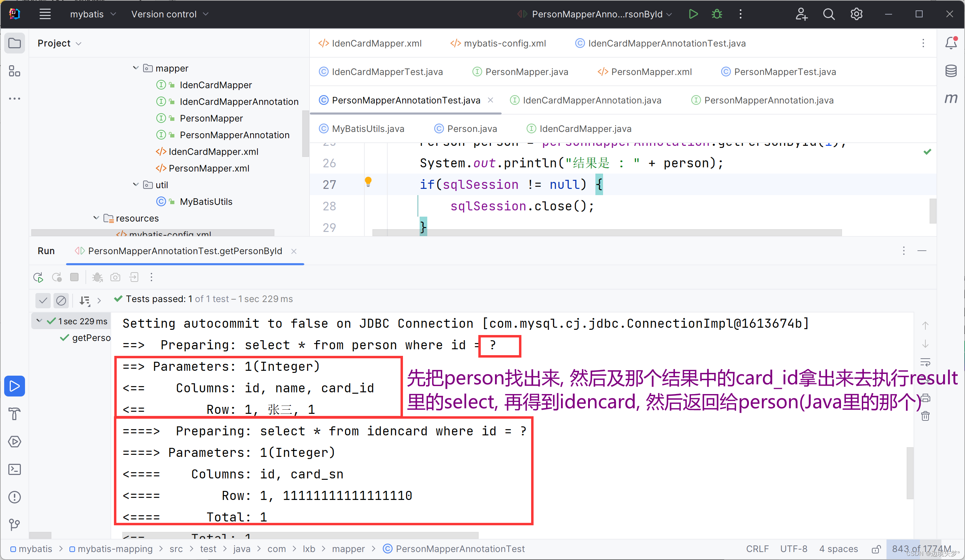Open the Services tool window
This screenshot has width=965, height=560.
(15, 441)
